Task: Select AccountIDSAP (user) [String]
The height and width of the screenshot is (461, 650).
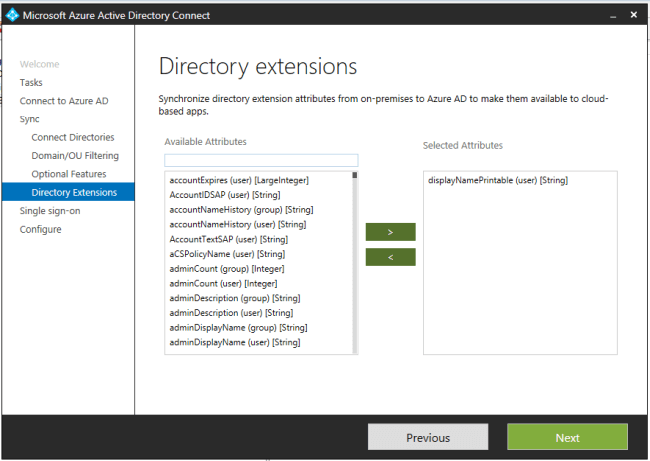Action: (x=225, y=195)
